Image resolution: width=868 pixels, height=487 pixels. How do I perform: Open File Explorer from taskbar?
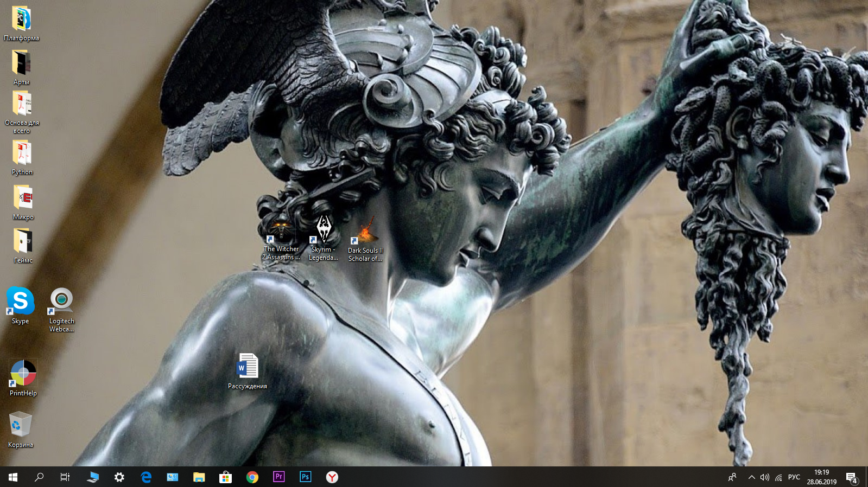click(x=199, y=477)
